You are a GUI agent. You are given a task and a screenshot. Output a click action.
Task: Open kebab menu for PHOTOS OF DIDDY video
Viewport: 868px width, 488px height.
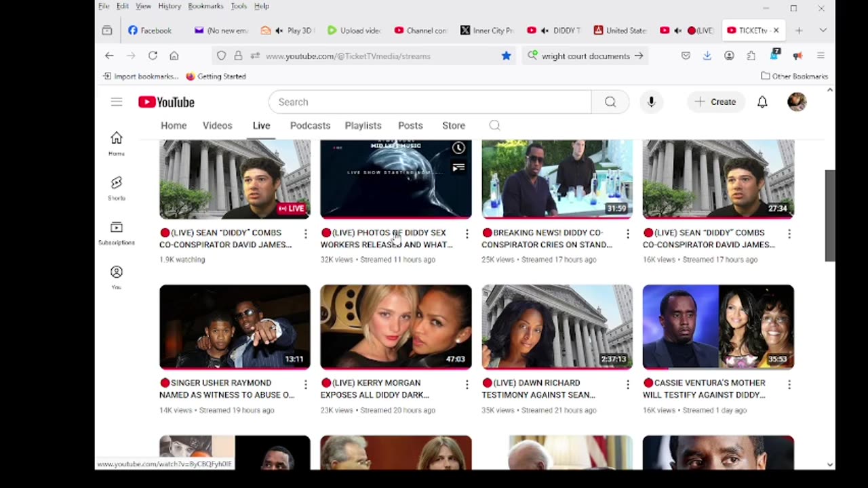(x=467, y=234)
